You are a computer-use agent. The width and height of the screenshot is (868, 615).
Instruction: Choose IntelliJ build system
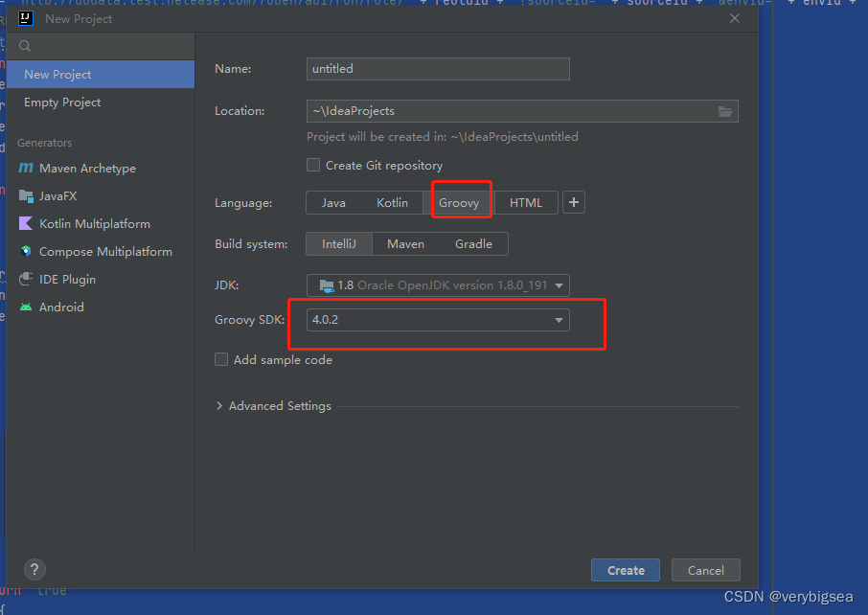pyautogui.click(x=339, y=244)
